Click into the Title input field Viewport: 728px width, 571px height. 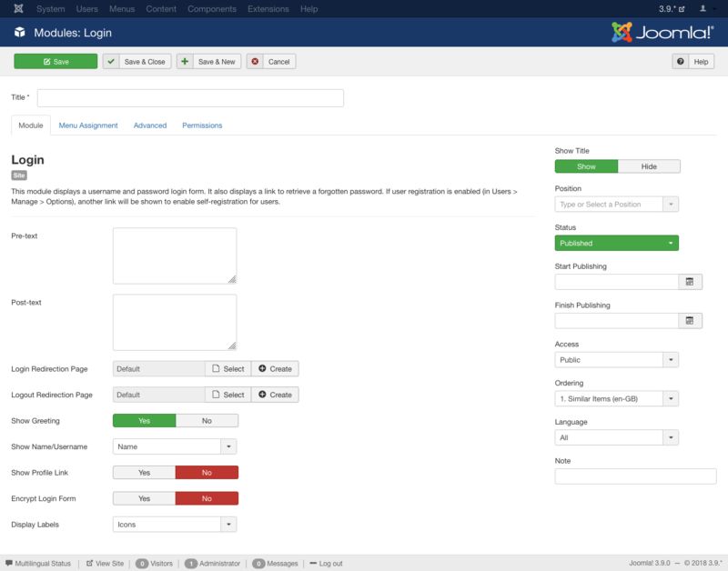click(x=190, y=98)
